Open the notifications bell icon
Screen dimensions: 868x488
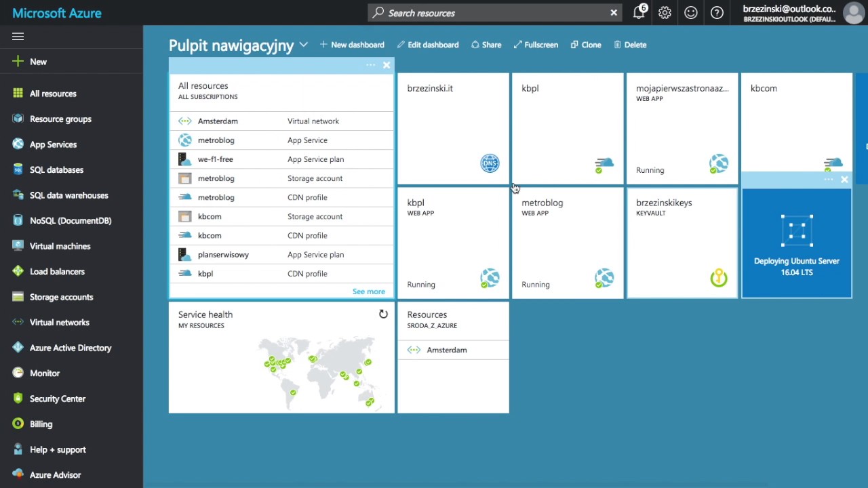pos(639,12)
